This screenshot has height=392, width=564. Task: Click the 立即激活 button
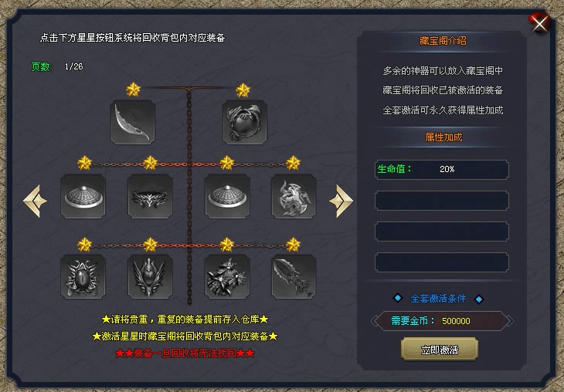[x=440, y=350]
